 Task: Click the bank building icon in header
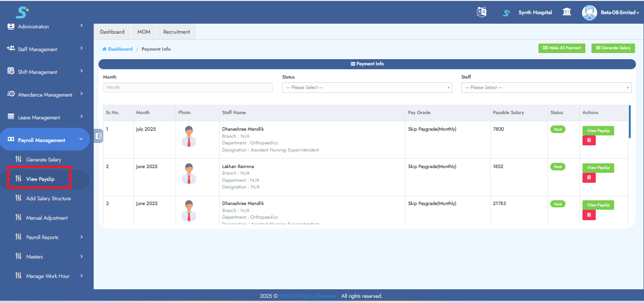click(566, 12)
